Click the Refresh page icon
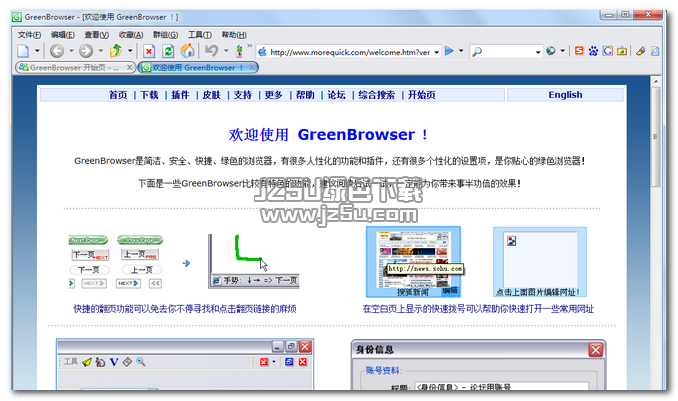Viewport: 678px width, 401px height. click(x=168, y=51)
